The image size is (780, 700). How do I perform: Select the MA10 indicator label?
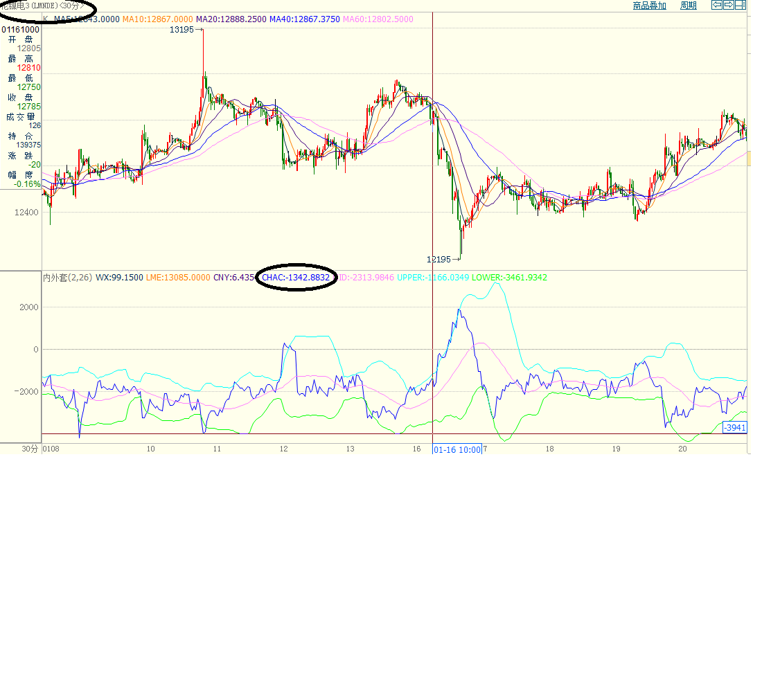coord(157,19)
